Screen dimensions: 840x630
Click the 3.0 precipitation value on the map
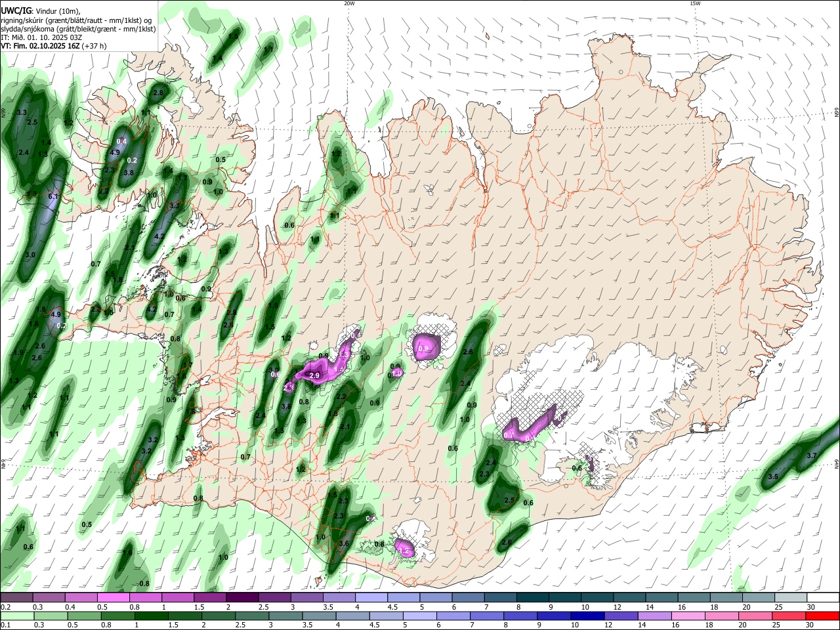tap(30, 255)
